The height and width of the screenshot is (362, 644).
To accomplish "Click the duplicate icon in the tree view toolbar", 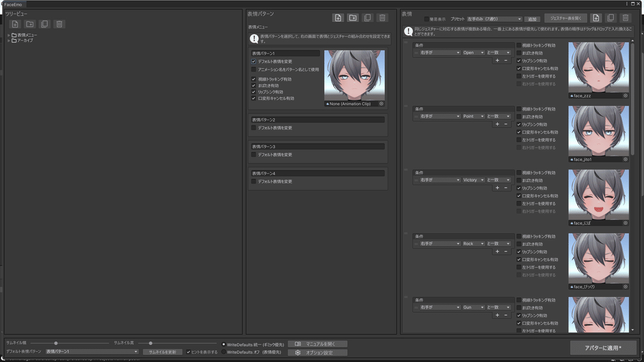I will (x=45, y=24).
